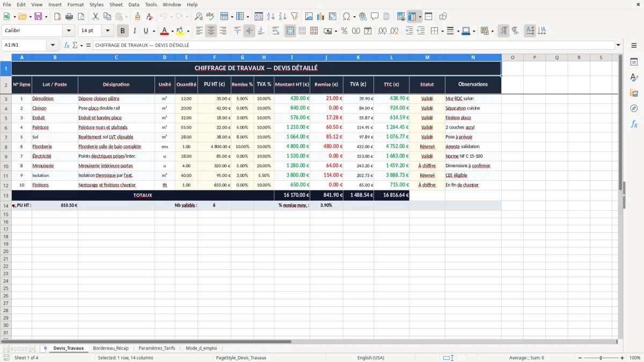Open the background color dropdown arrow
Screen dimensions: 644x362
click(188, 31)
